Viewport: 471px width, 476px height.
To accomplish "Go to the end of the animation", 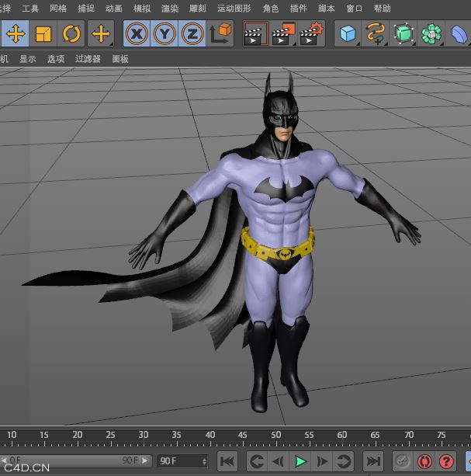I will coord(373,461).
